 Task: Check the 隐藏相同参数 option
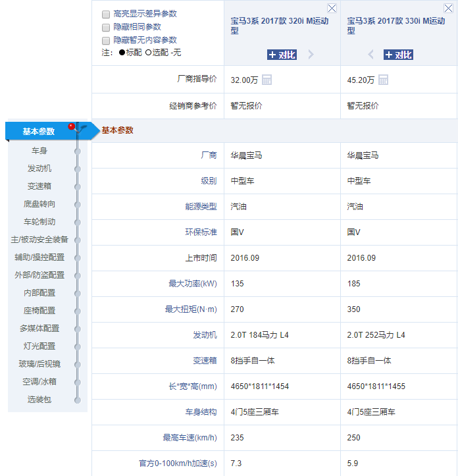(x=106, y=28)
